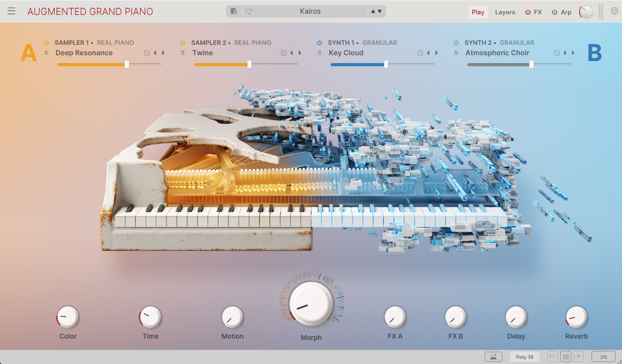Select next preset with down arrow
622x364 pixels.
click(379, 12)
